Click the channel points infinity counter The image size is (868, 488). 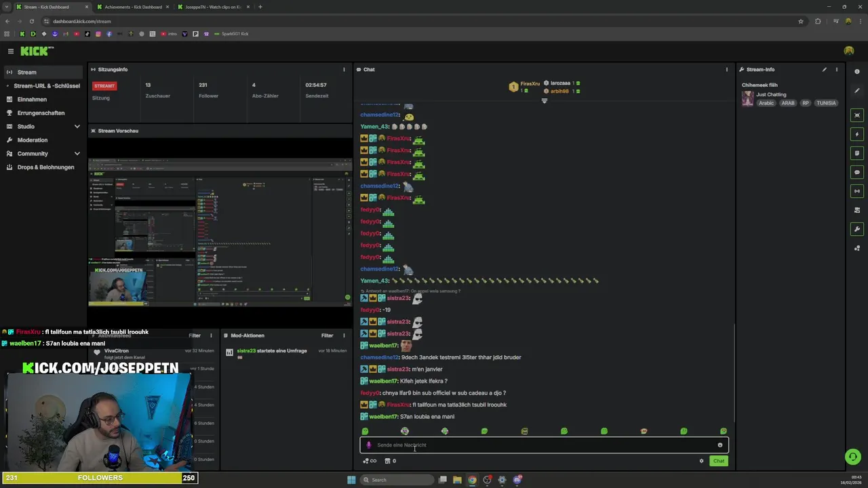[370, 461]
